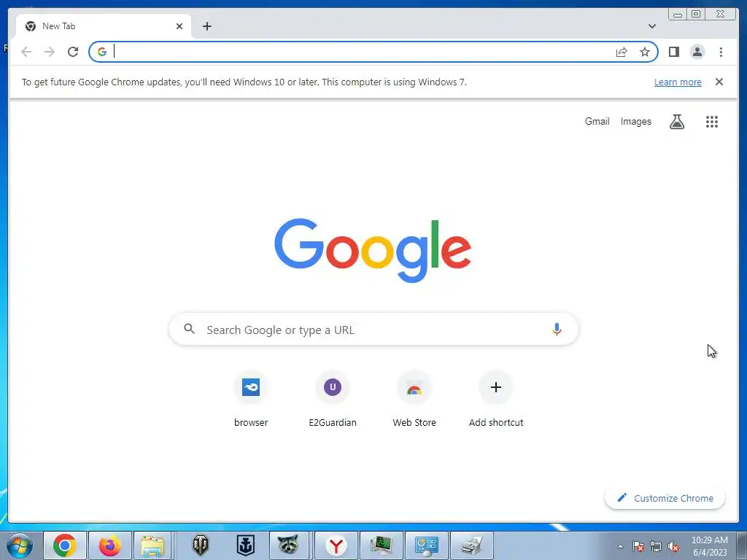Screen dimensions: 747x560
Task: Open Chrome three-dot menu
Action: click(x=721, y=52)
